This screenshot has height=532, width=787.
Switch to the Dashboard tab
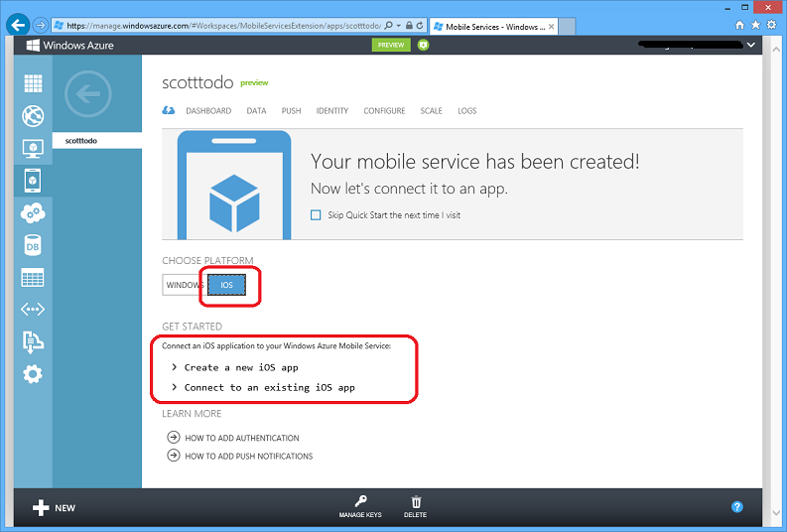(208, 111)
